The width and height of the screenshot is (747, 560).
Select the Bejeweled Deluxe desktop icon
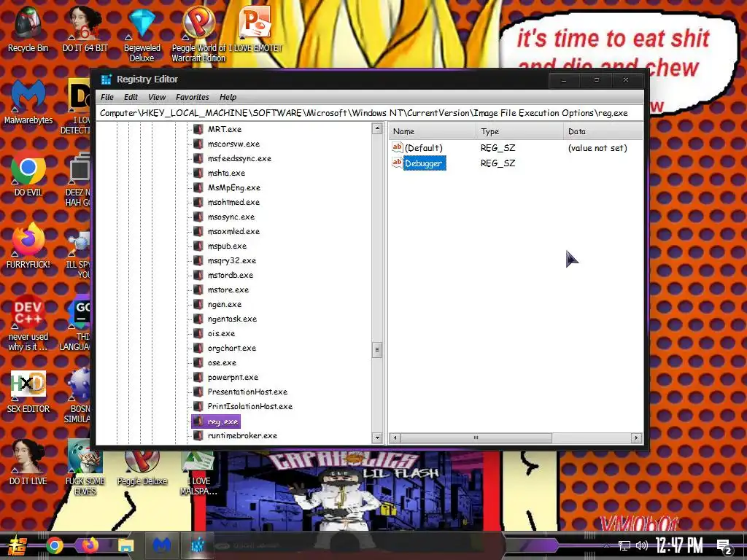pos(142,34)
